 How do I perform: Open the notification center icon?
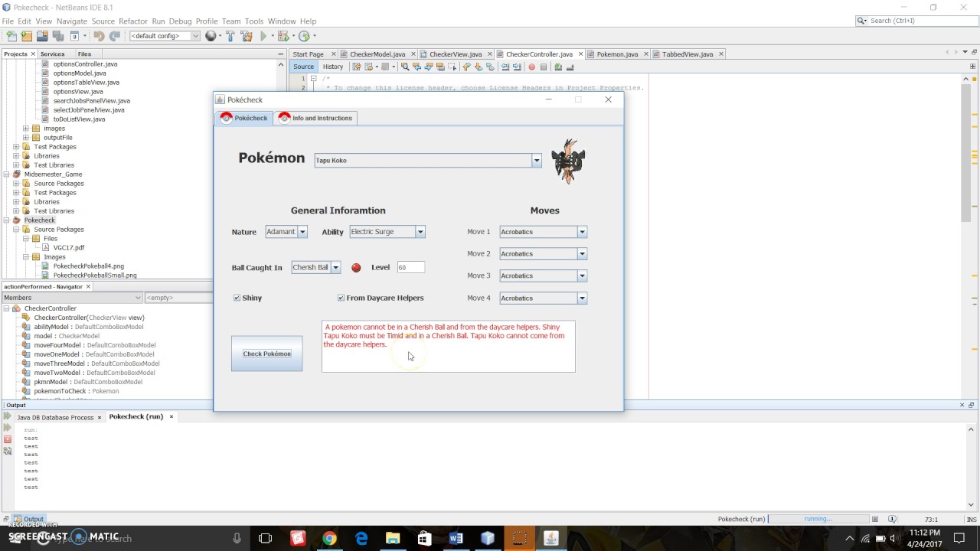(x=959, y=538)
